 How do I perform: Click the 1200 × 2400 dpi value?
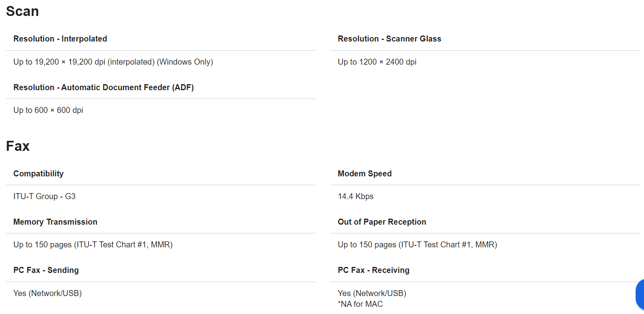(377, 62)
